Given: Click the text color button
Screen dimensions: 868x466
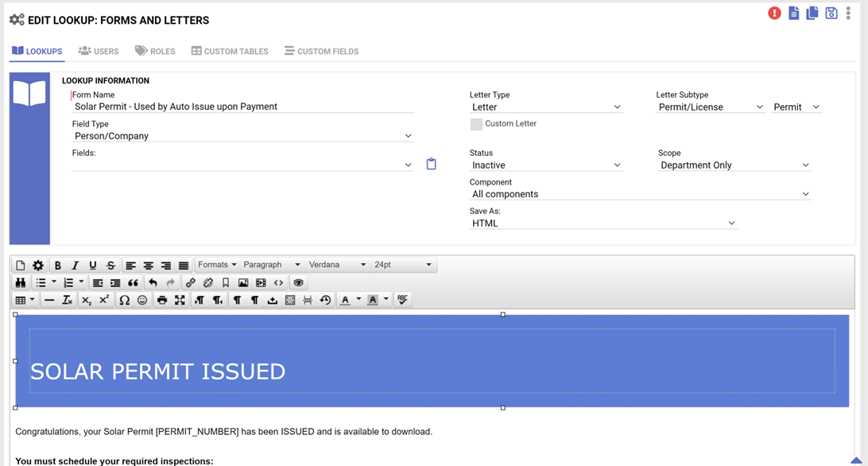Looking at the screenshot, I should [345, 300].
